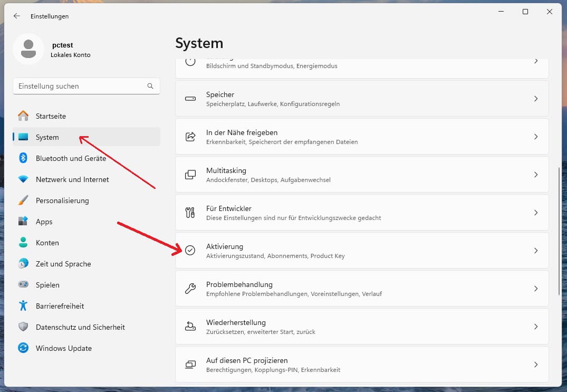Click the Für Entwickler tools icon
The width and height of the screenshot is (567, 392).
[190, 213]
